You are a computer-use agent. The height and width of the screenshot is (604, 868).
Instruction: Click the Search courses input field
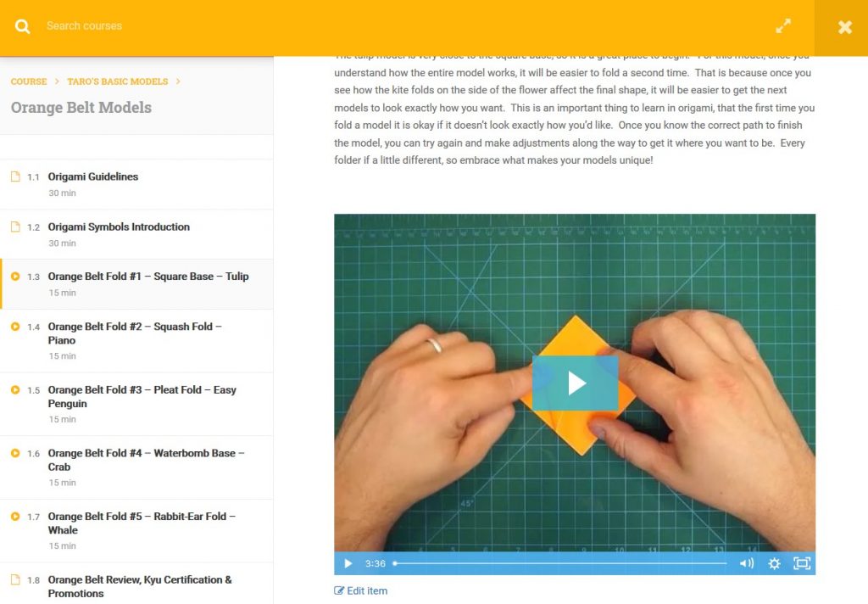[x=387, y=26]
